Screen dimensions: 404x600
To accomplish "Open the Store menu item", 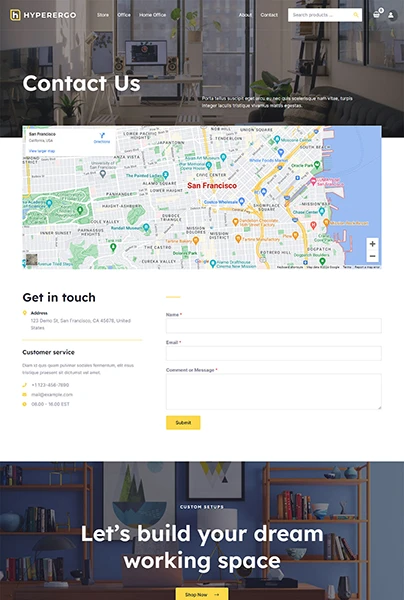I will (x=103, y=15).
